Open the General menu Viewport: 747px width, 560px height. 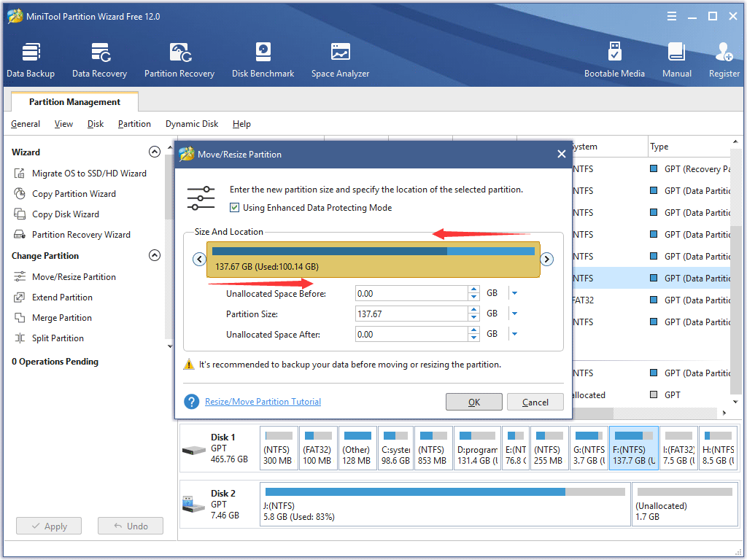(x=26, y=124)
